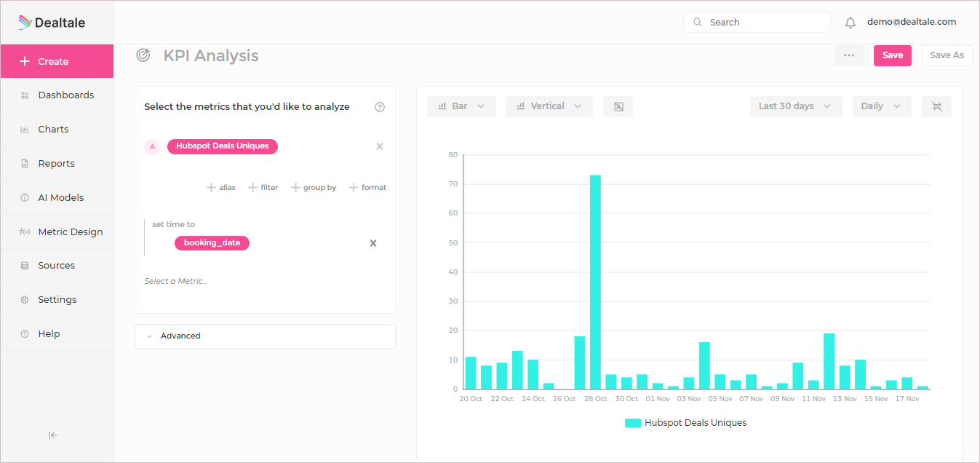Open the Vertical orientation dropdown
980x463 pixels.
point(549,106)
